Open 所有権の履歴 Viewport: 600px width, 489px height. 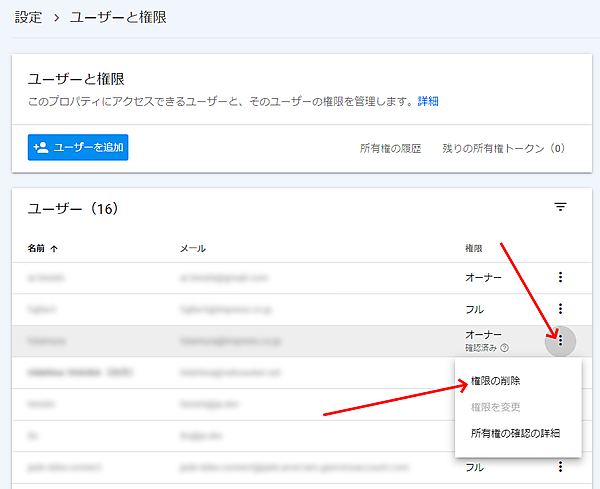click(393, 148)
